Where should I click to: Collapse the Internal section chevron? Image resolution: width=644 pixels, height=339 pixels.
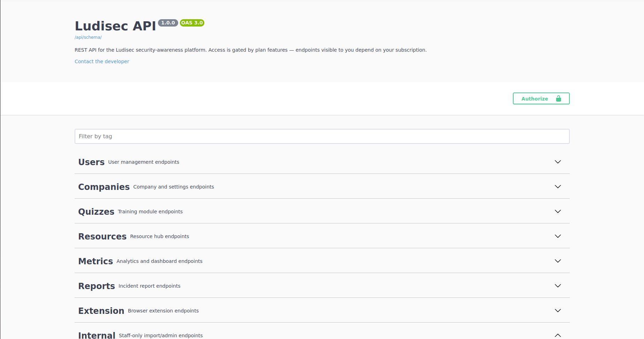pos(558,335)
